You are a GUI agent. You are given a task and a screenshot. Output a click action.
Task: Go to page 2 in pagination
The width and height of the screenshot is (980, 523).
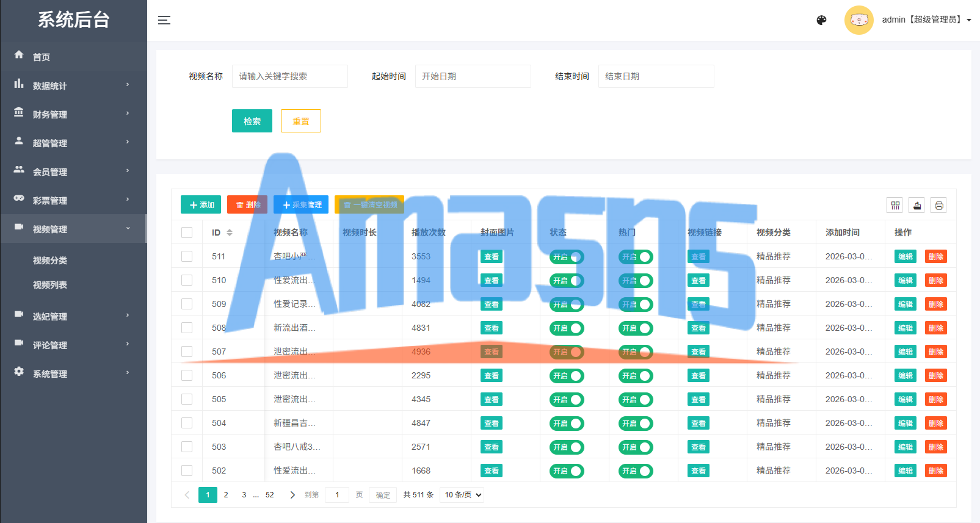tap(226, 495)
